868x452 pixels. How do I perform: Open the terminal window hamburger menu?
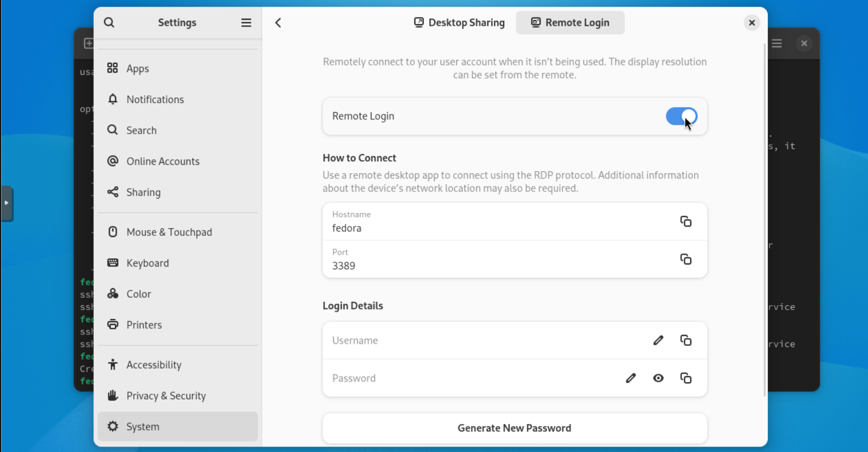(x=777, y=43)
